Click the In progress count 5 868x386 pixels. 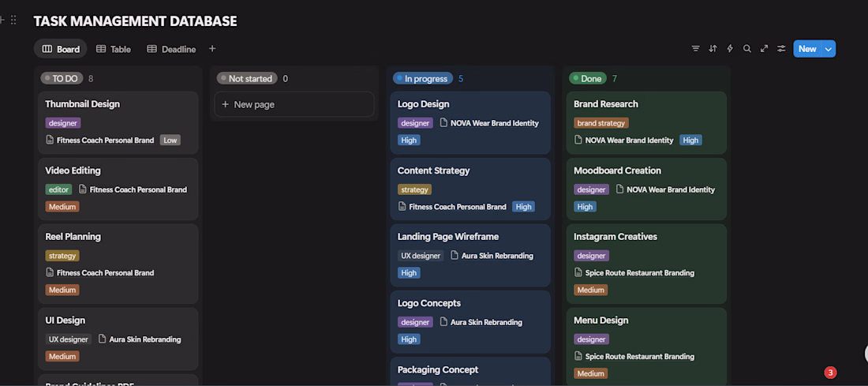[461, 79]
